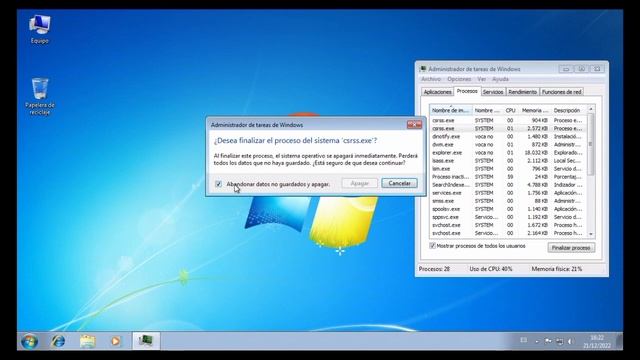
Task: Click the Task Manager taskbar button
Action: click(146, 340)
